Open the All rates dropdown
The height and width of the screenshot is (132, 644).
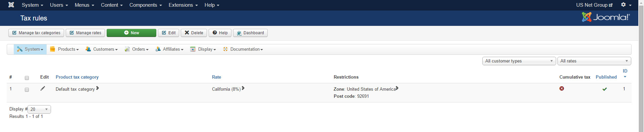[x=594, y=61]
